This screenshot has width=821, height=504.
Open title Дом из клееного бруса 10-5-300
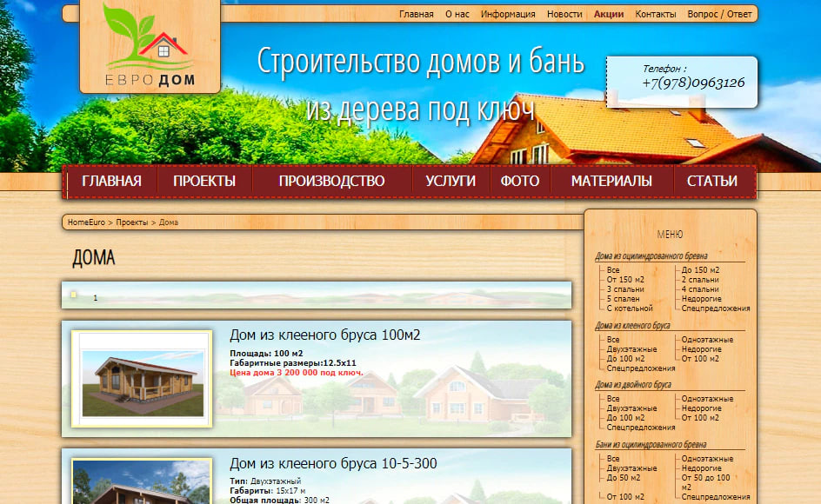pyautogui.click(x=333, y=464)
